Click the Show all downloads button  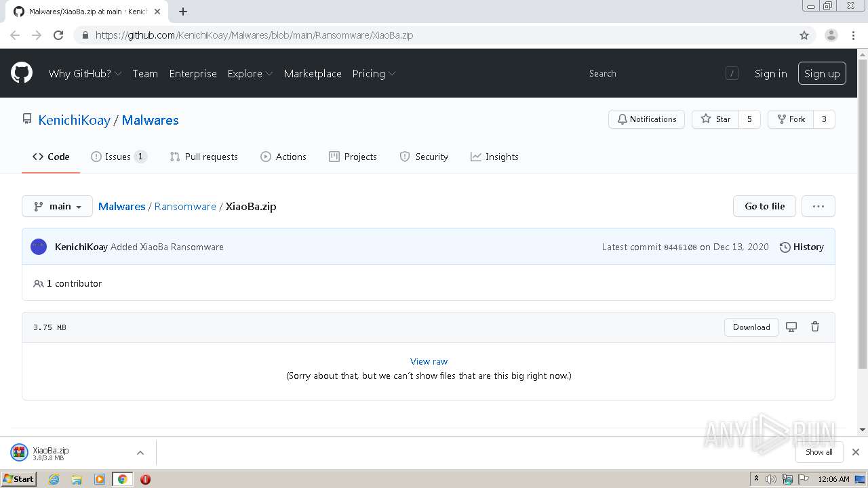pos(819,452)
